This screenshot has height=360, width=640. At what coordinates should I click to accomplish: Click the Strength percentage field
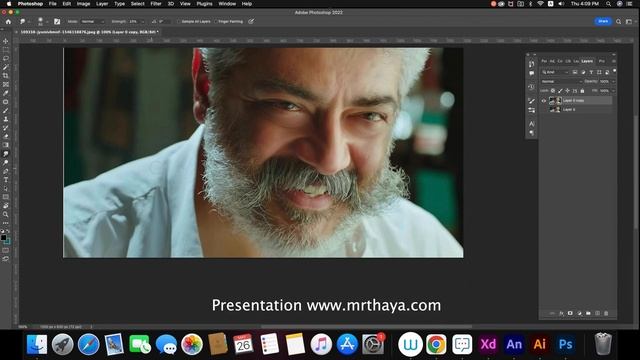click(133, 21)
